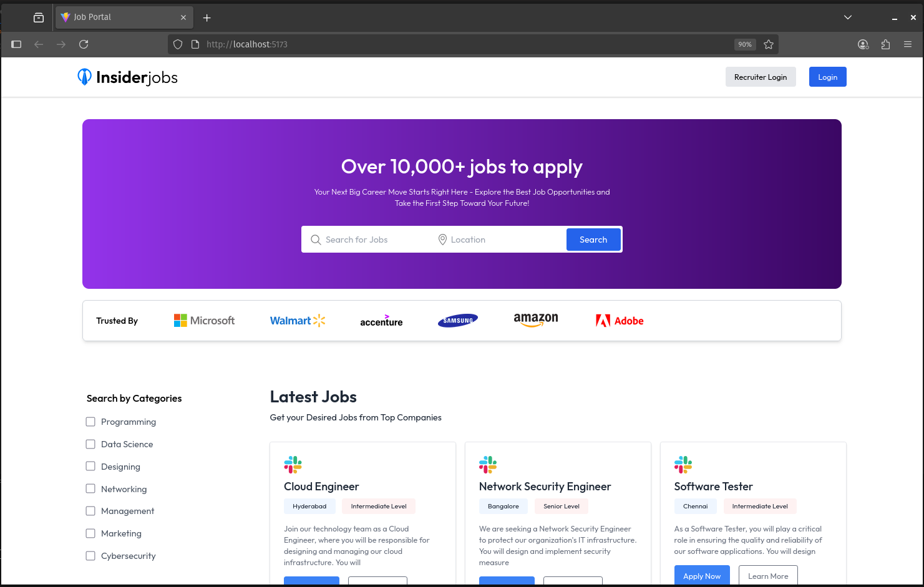Image resolution: width=924 pixels, height=587 pixels.
Task: Open the Firefox hamburger application menu
Action: 908,44
